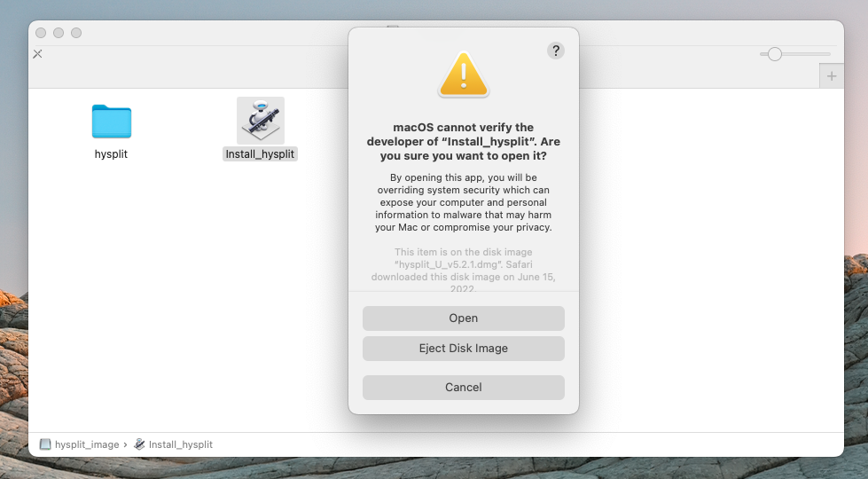
Task: Click the bold "macOS cannot verify" heading
Action: click(x=464, y=142)
